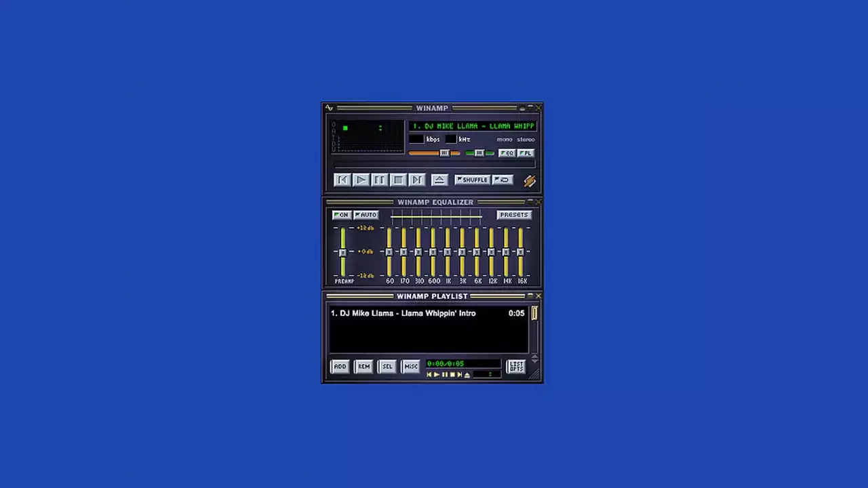Click the 310 Hz equalizer band slider
The image size is (868, 488).
pyautogui.click(x=418, y=252)
